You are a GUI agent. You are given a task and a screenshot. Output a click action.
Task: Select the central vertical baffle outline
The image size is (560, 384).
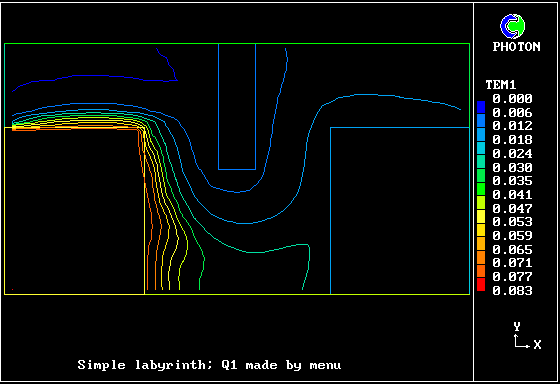point(237,106)
